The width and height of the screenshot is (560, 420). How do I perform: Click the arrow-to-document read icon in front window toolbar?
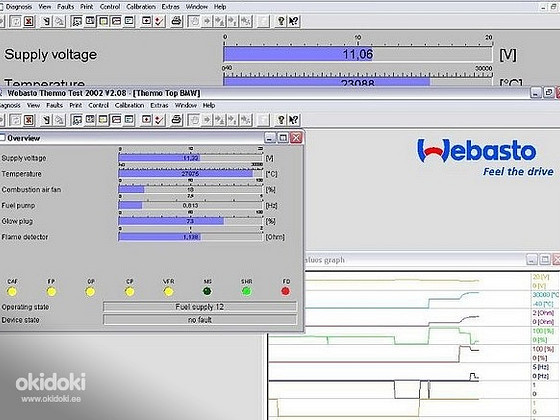(x=46, y=120)
